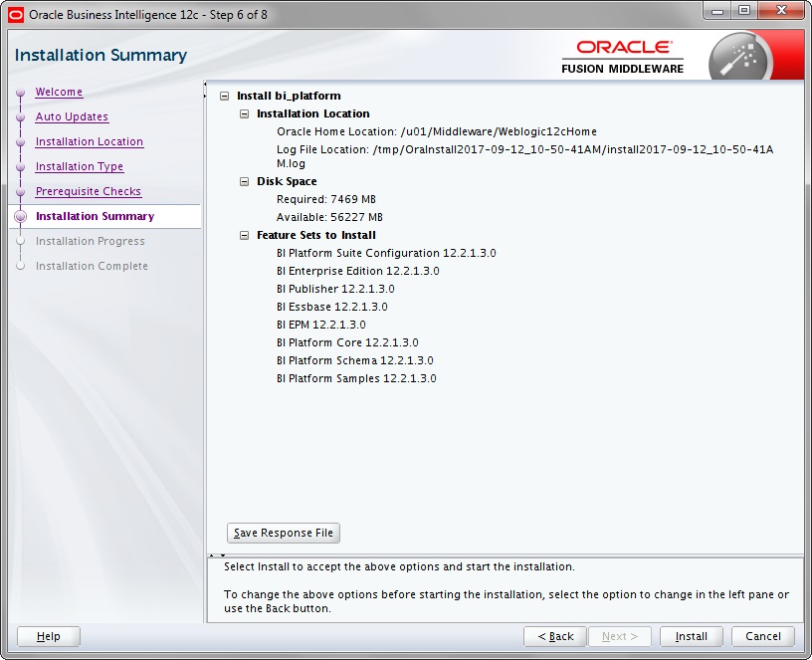812x660 pixels.
Task: Select the Required: 7469 MB row
Action: click(x=326, y=199)
